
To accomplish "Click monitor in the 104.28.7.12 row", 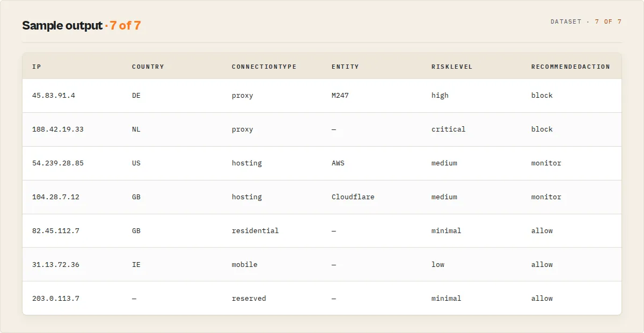I will click(546, 197).
